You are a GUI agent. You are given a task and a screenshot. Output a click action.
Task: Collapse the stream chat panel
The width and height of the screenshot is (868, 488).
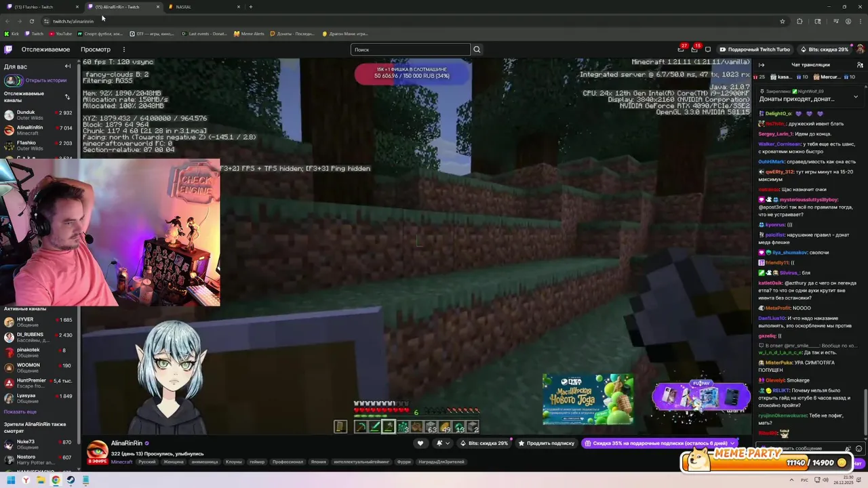[x=762, y=65]
